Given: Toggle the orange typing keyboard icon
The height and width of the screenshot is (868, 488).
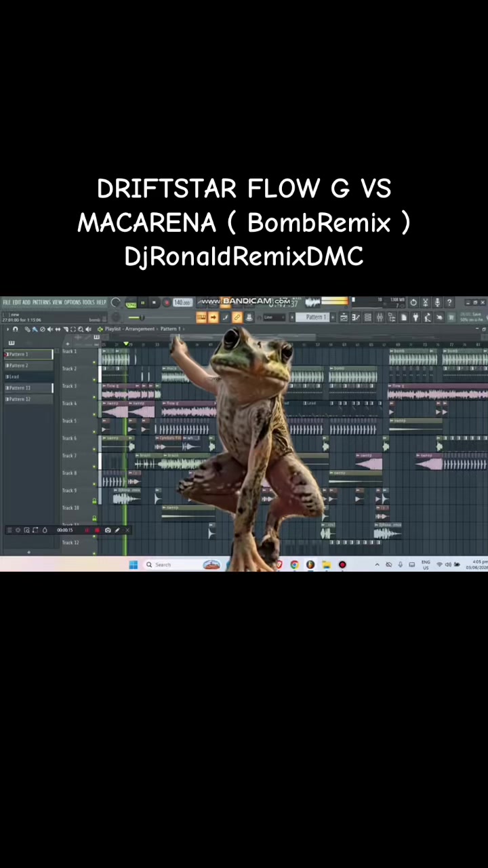Looking at the screenshot, I should pos(202,317).
